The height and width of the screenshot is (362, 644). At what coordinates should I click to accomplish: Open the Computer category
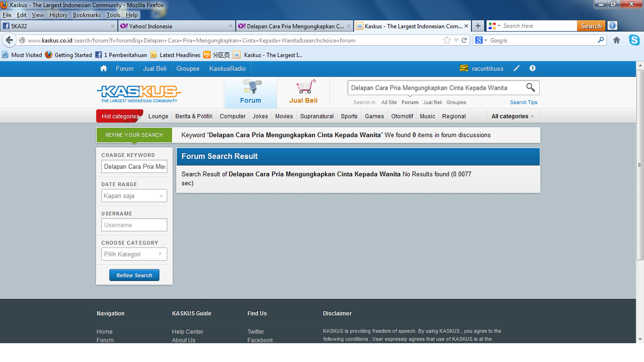pyautogui.click(x=233, y=116)
